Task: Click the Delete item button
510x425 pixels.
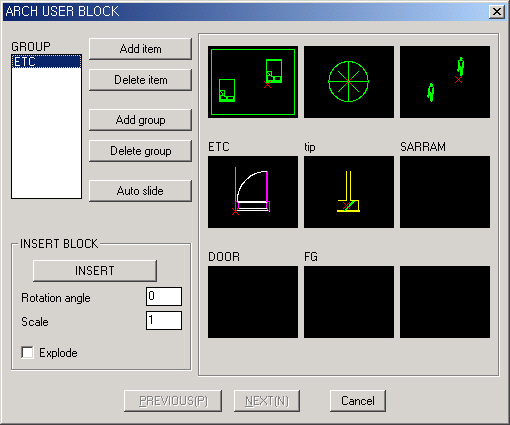Action: point(140,80)
